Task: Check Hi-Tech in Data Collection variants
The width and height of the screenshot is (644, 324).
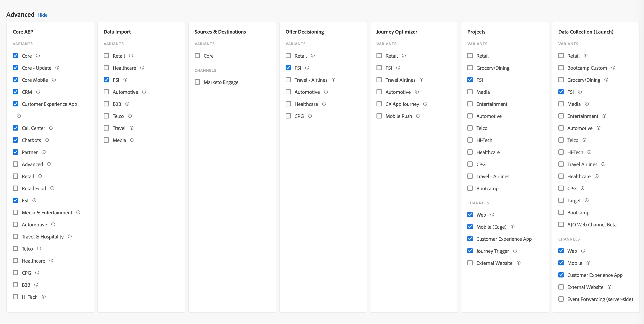Action: tap(561, 152)
